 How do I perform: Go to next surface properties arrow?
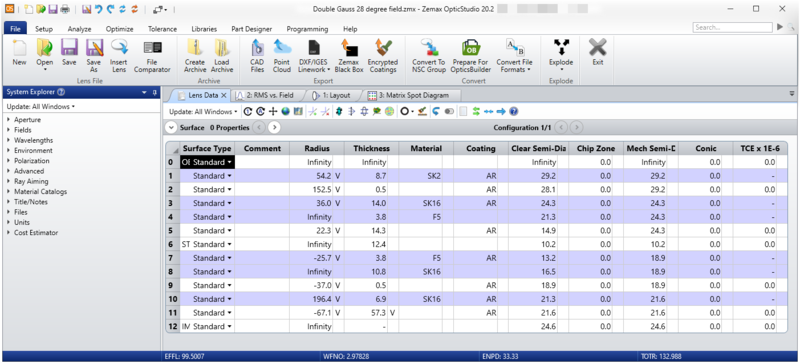(x=274, y=128)
